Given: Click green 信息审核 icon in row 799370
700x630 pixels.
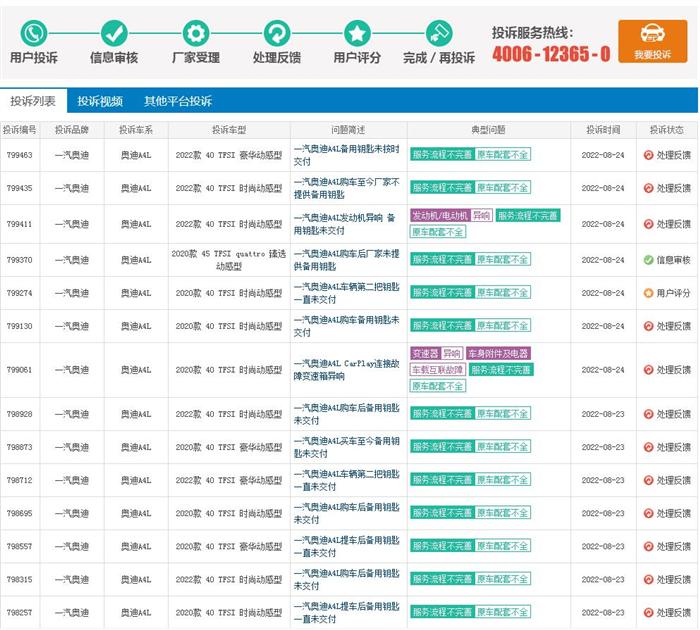Looking at the screenshot, I should point(648,259).
